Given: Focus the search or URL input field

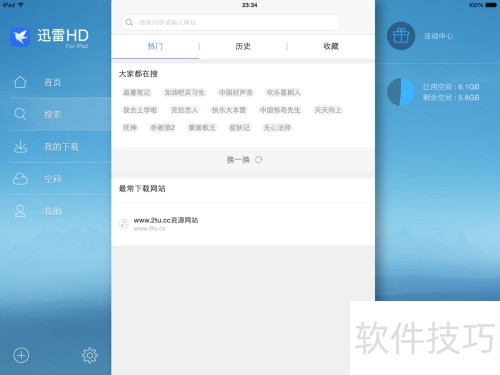Looking at the screenshot, I should (x=231, y=23).
